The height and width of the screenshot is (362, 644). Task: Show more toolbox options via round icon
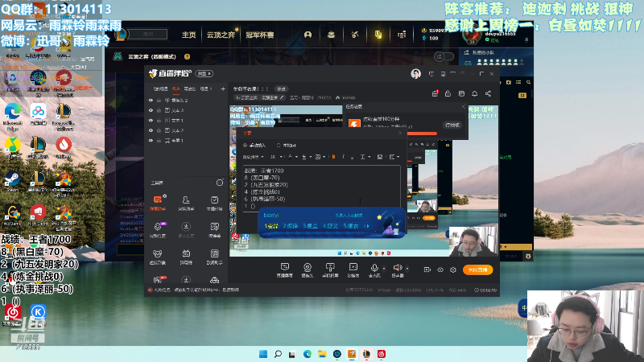[x=220, y=183]
